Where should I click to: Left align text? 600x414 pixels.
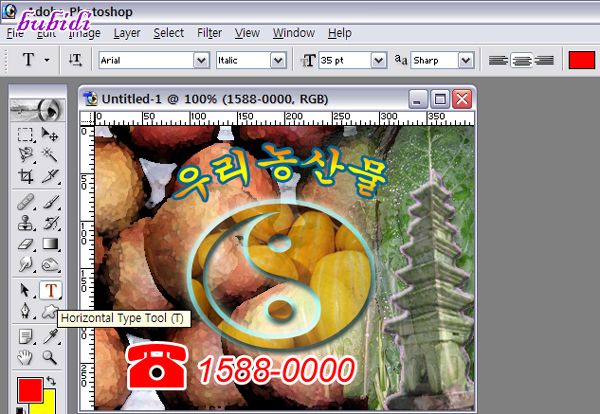click(498, 60)
